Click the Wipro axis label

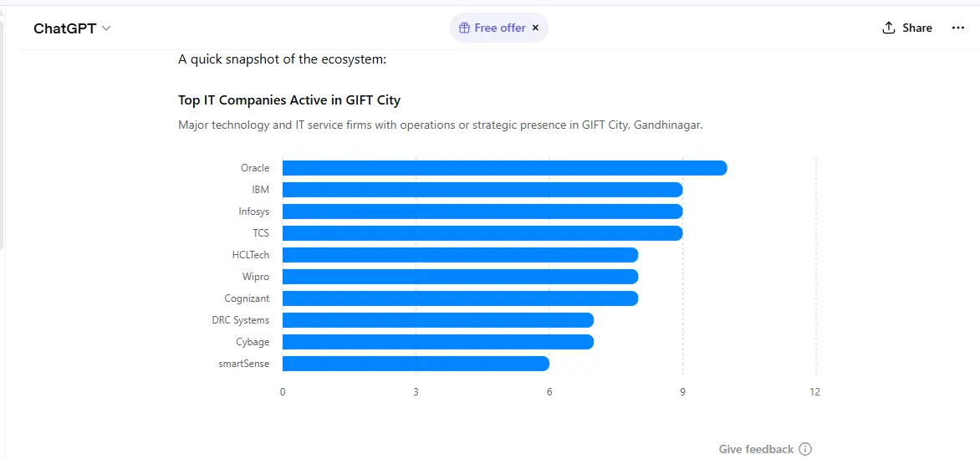pos(256,277)
